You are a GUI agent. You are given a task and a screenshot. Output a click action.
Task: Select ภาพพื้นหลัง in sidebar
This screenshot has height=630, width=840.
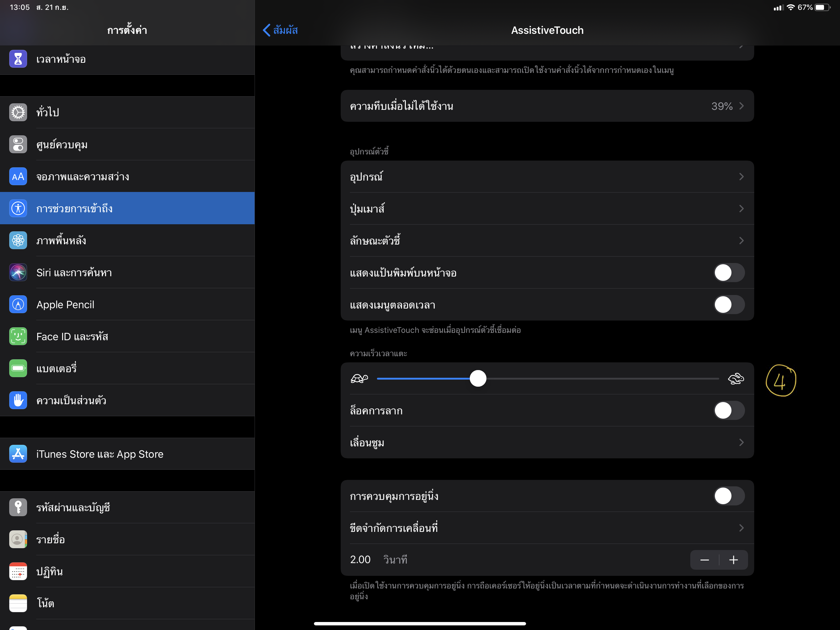[x=127, y=240]
